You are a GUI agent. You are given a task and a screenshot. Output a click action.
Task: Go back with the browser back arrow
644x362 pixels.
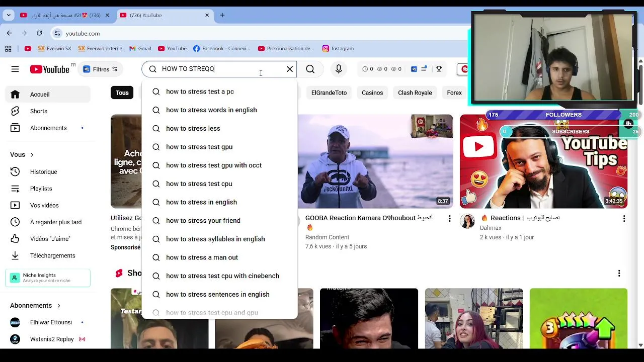click(9, 33)
